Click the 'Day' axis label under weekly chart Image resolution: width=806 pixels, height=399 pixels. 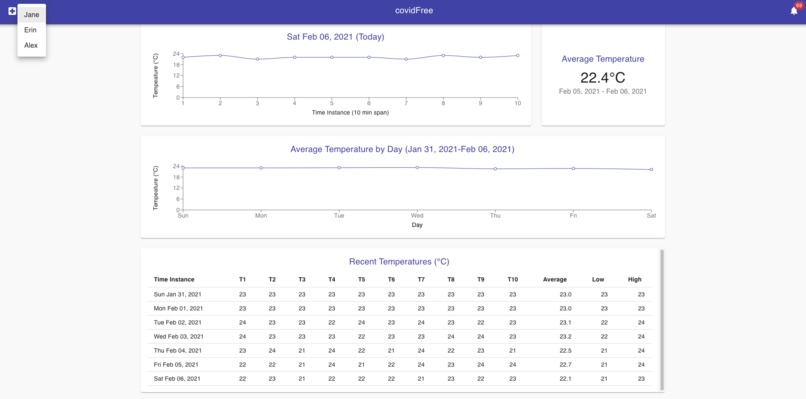(x=417, y=225)
